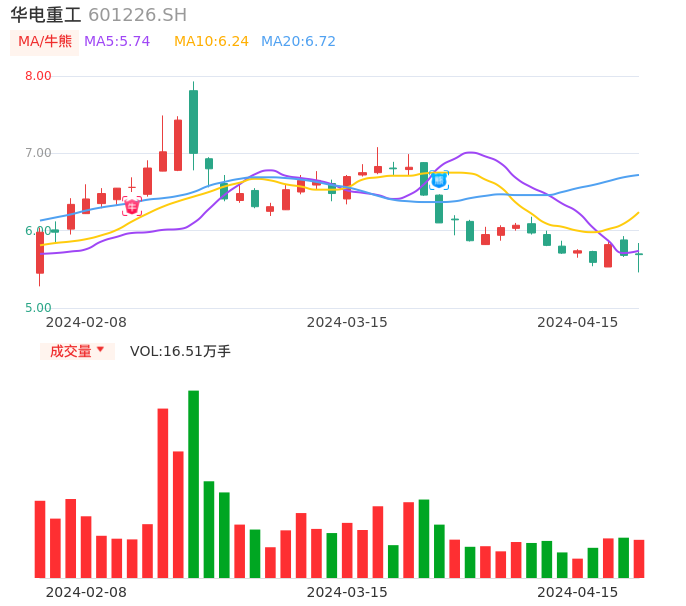This screenshot has height=606, width=686.
Task: Click the VOL:16.51万手 volume readout
Action: click(180, 351)
